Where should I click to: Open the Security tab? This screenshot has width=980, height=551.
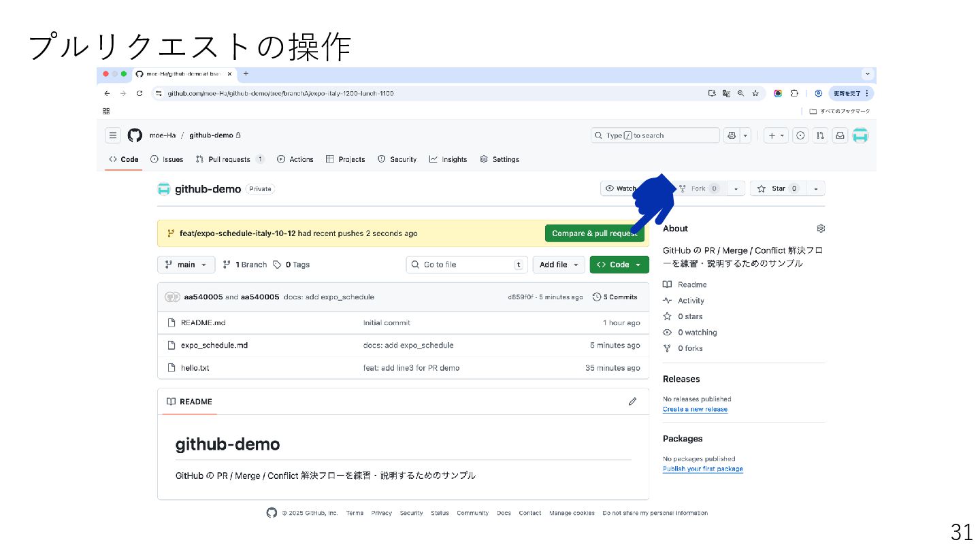(397, 159)
